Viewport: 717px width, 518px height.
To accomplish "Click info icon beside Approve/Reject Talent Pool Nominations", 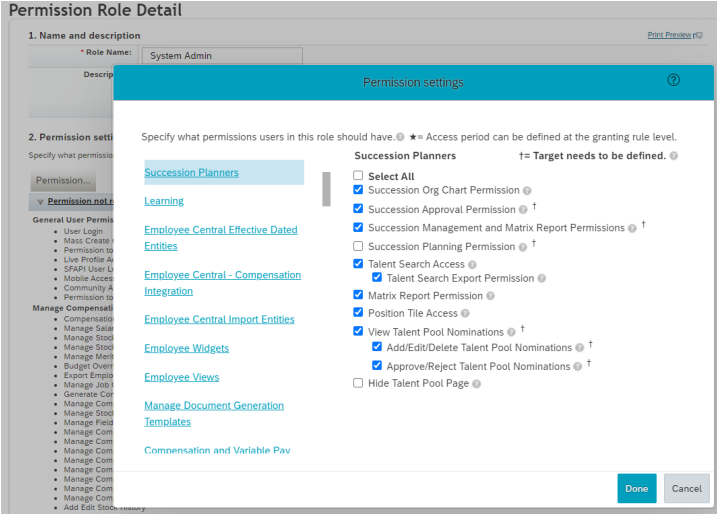I will (578, 367).
